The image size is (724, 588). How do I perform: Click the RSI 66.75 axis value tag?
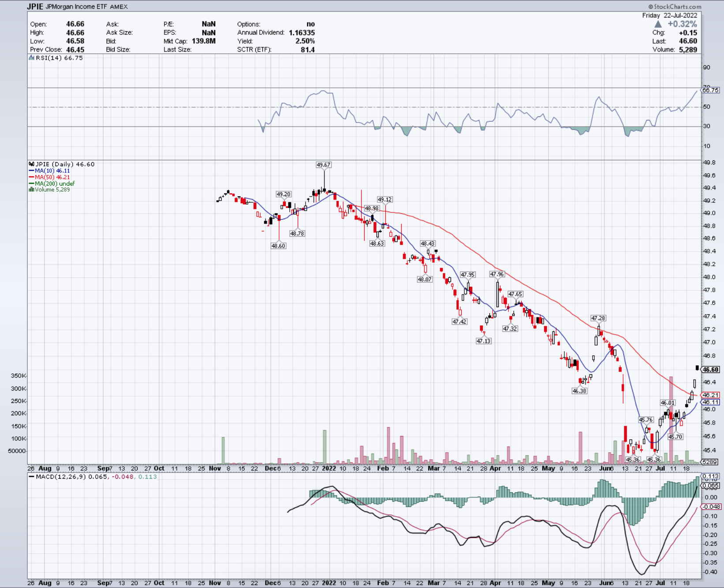[710, 90]
